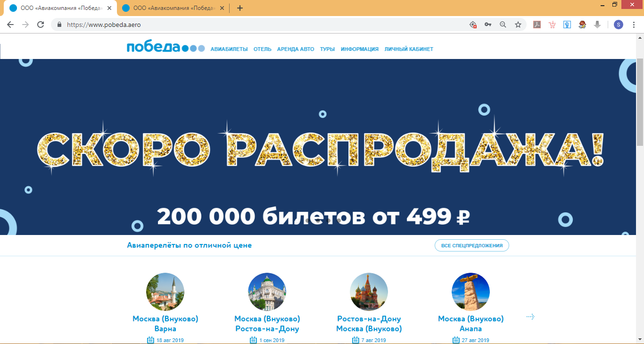The image size is (644, 344).
Task: Open the Ростов-на-Дону – Москва (Внуково) link
Action: pyautogui.click(x=369, y=324)
